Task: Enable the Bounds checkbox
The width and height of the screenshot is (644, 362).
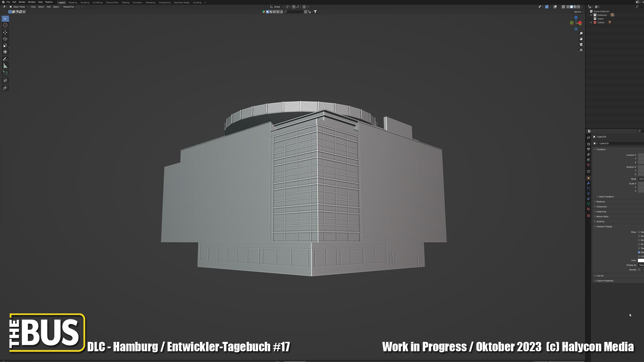Action: coord(639,270)
